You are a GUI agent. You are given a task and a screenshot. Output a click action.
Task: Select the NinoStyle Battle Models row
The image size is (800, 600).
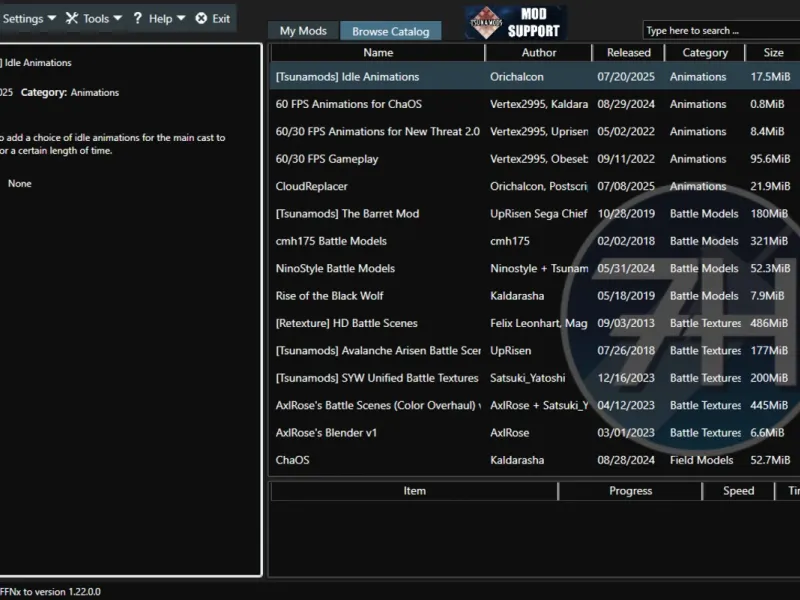535,268
